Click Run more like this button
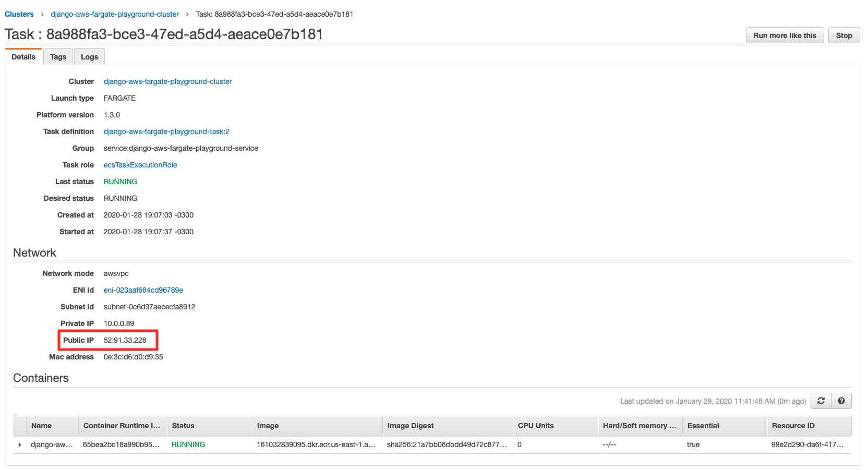 [785, 35]
